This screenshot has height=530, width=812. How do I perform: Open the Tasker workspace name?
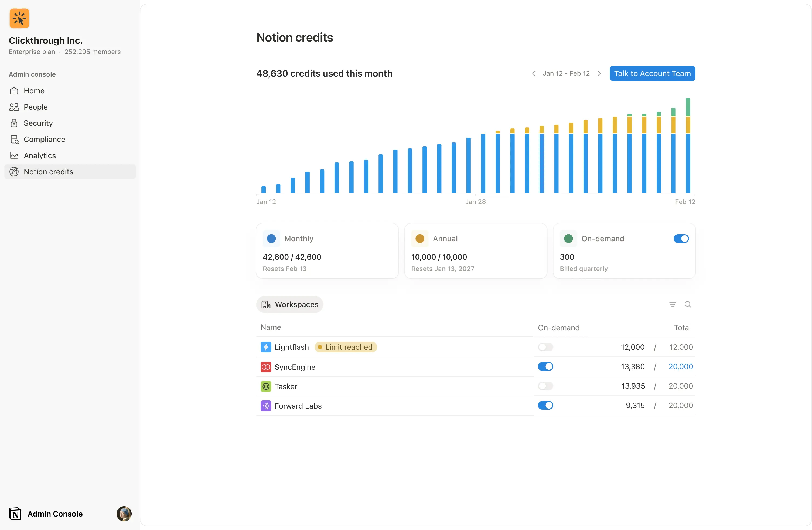click(286, 386)
